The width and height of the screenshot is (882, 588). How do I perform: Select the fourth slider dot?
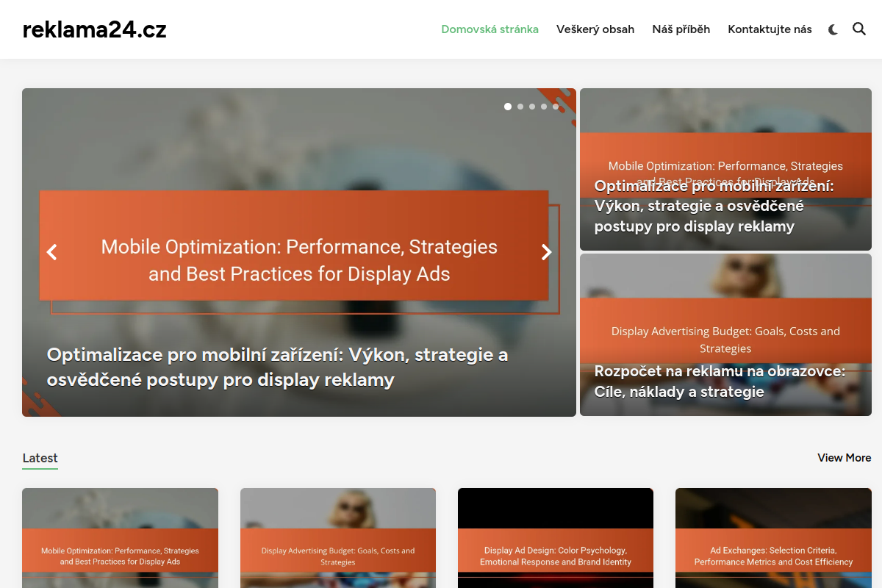(x=544, y=107)
